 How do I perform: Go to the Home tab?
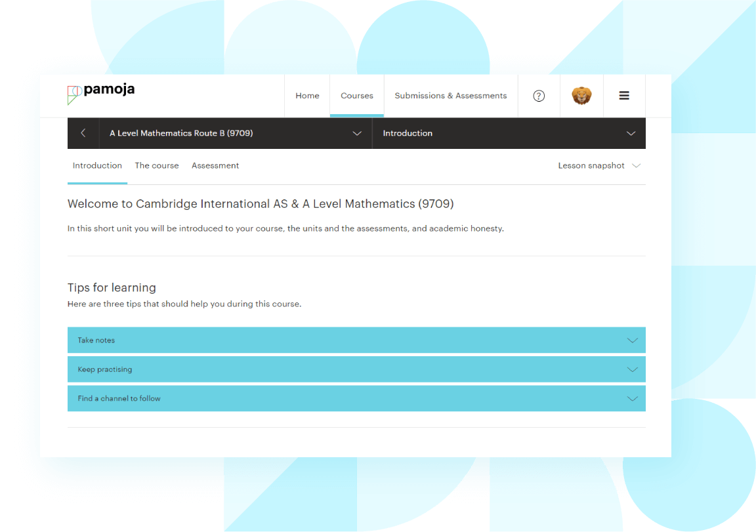coord(307,96)
